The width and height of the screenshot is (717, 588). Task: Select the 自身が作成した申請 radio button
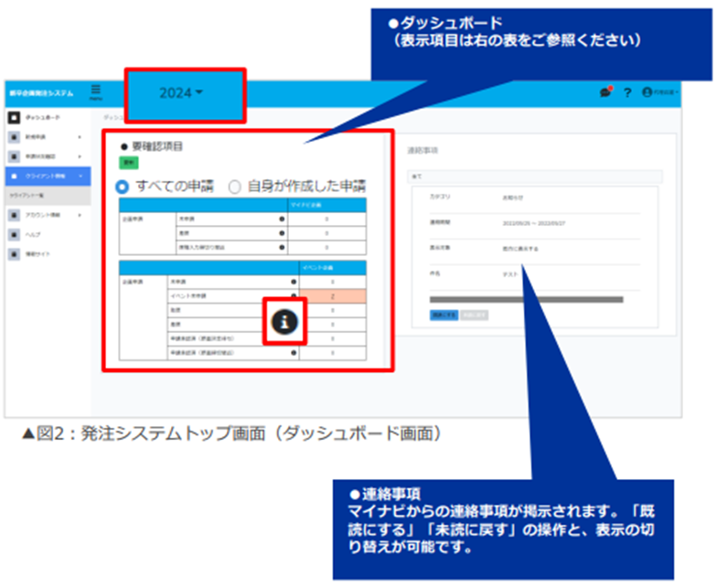point(235,186)
